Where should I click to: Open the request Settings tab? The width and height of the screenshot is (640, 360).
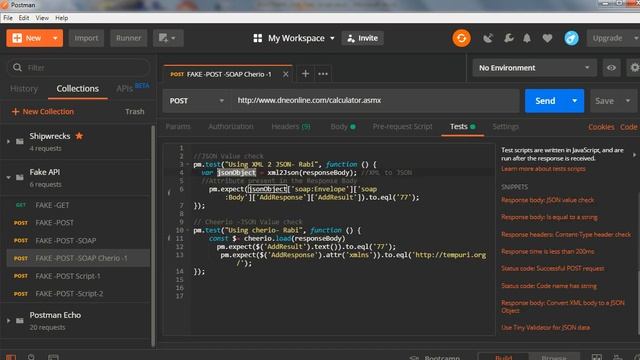[505, 127]
